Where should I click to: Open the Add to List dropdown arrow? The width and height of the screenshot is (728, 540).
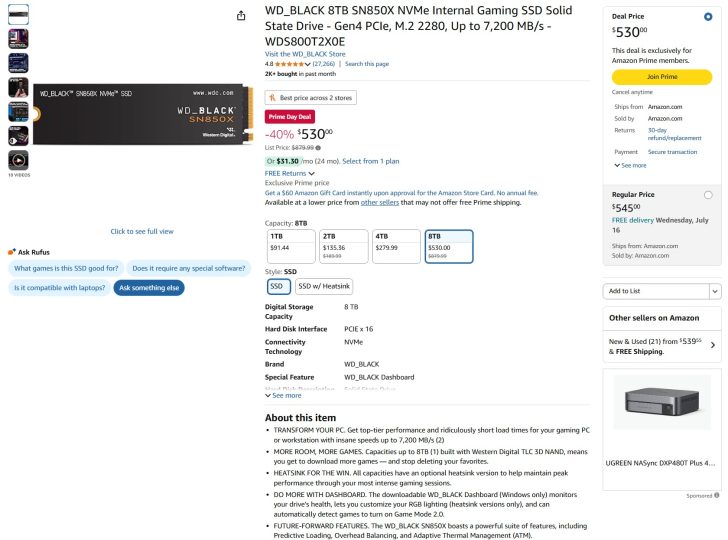coord(715,291)
